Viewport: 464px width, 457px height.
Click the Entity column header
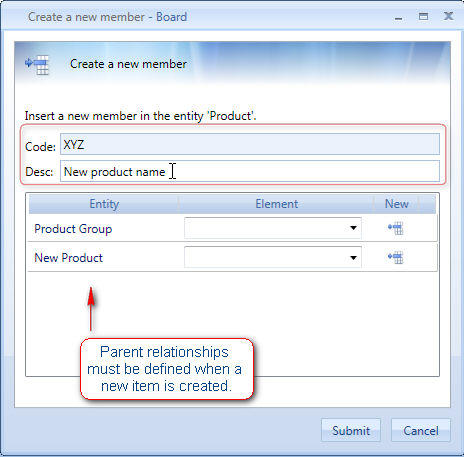[x=104, y=204]
